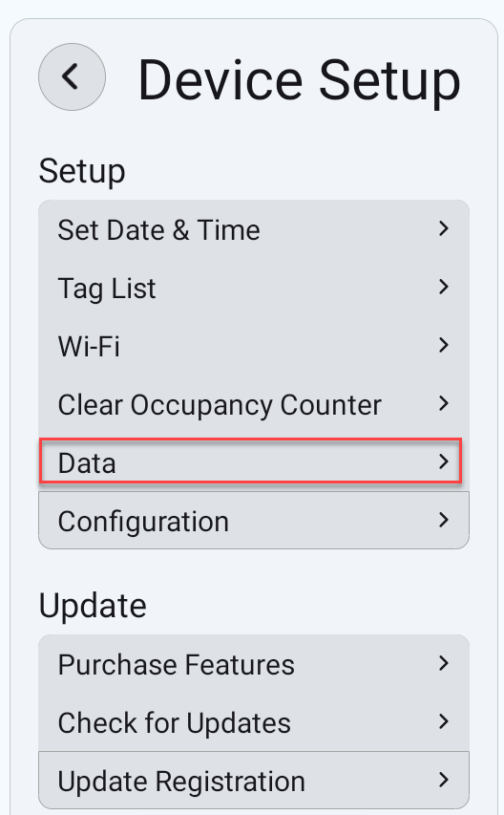The width and height of the screenshot is (504, 815).
Task: Click the arrow beside Tag List
Action: pyautogui.click(x=443, y=287)
